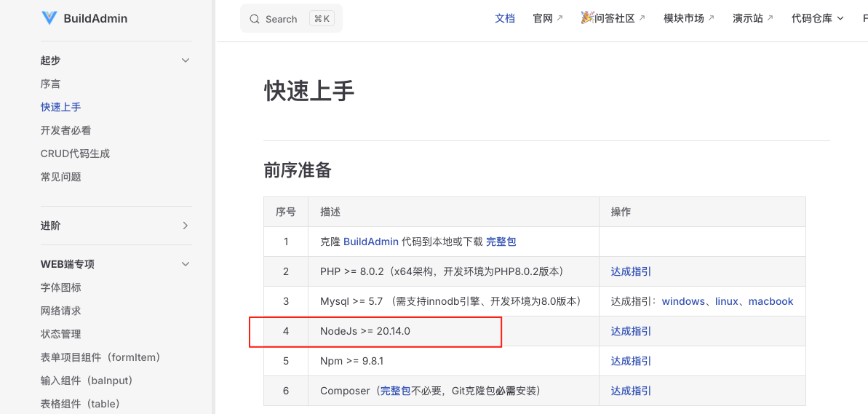Click the external arrow icon after 演示站
The height and width of the screenshot is (414, 868).
tap(770, 17)
